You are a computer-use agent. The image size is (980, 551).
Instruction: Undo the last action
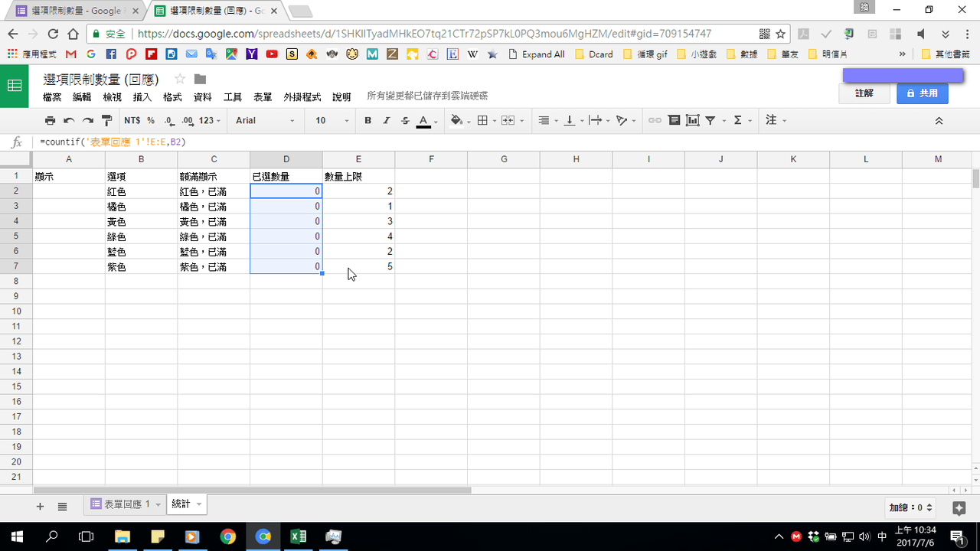[69, 120]
